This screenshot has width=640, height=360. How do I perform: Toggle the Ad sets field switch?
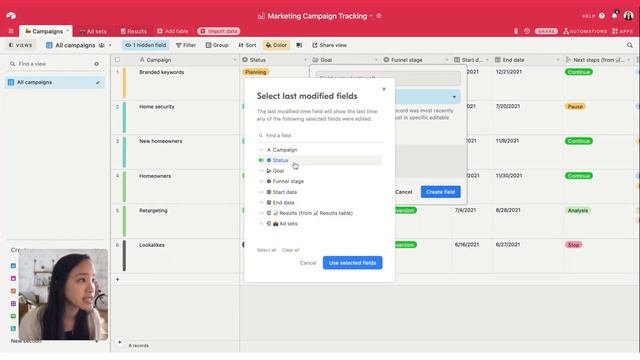click(261, 224)
